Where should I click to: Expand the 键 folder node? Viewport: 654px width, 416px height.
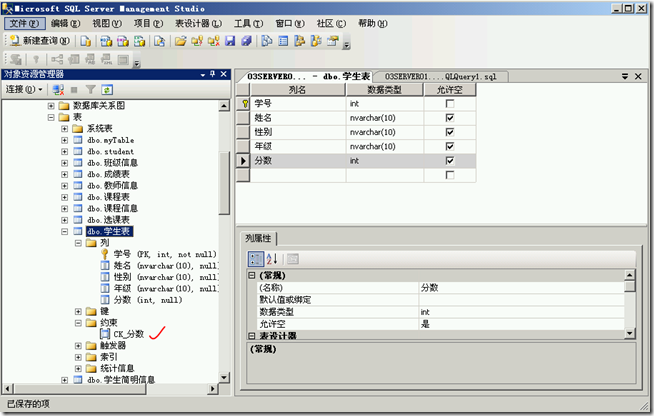point(78,311)
